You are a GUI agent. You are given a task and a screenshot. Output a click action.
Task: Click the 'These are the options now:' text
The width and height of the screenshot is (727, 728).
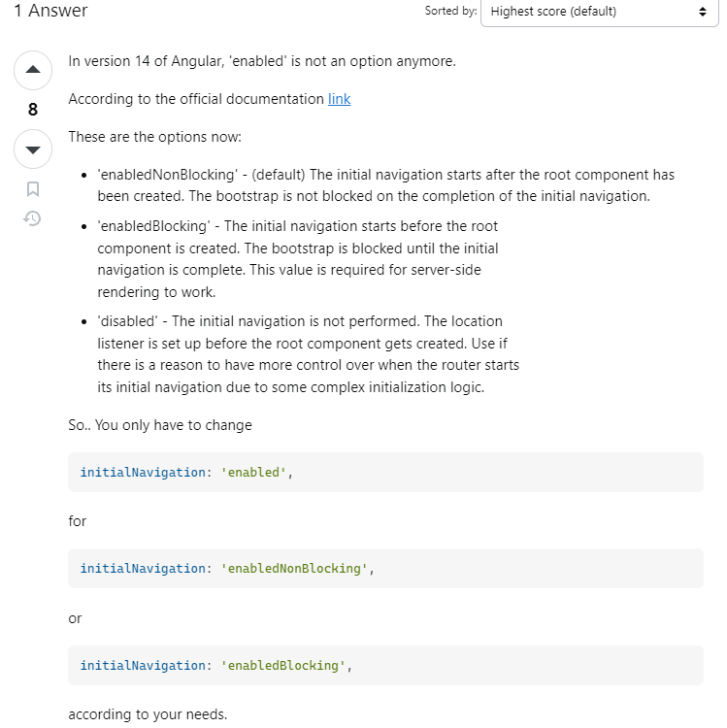(154, 137)
